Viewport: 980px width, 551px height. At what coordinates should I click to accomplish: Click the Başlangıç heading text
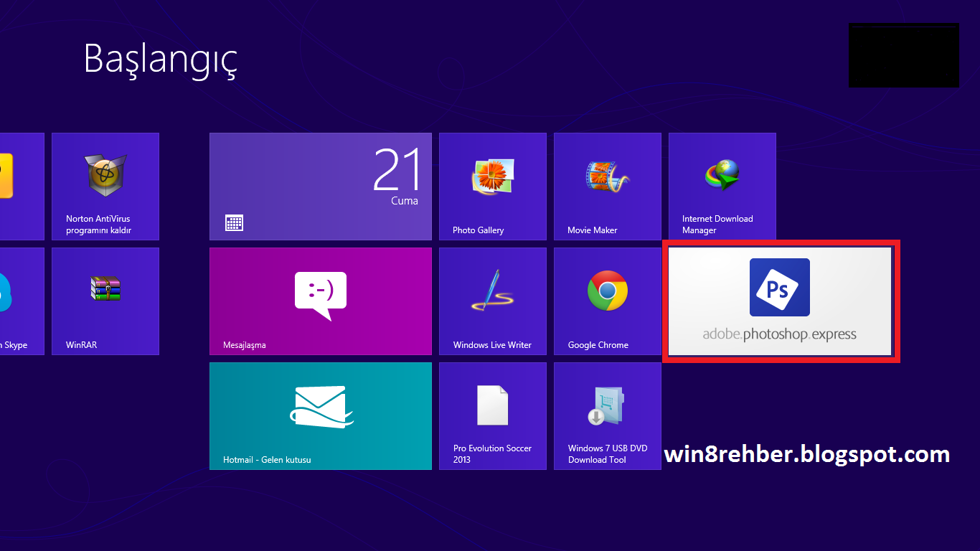160,59
